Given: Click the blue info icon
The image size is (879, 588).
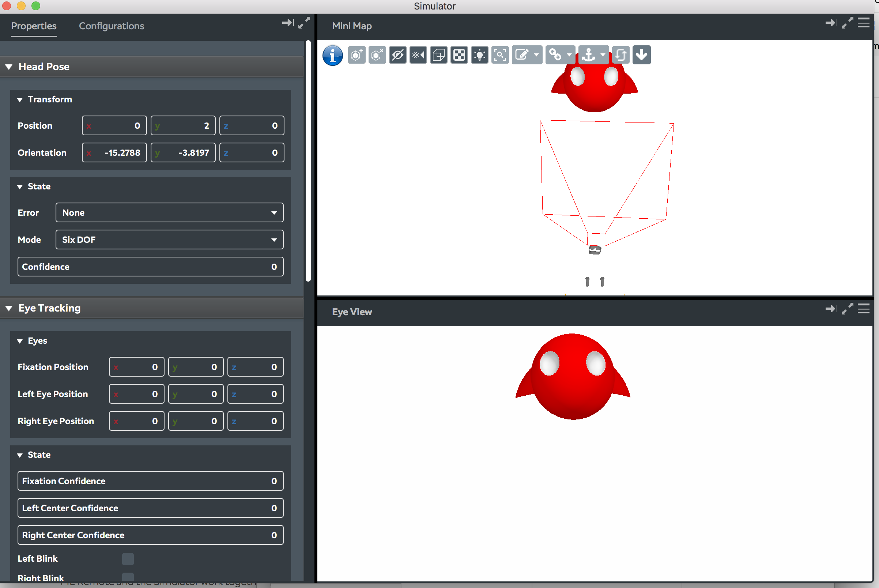Looking at the screenshot, I should coord(332,56).
